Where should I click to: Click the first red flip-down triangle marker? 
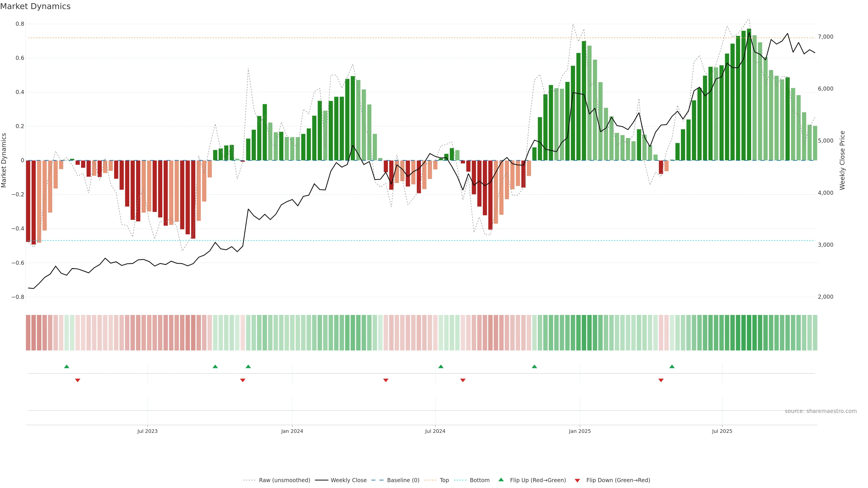click(x=78, y=380)
